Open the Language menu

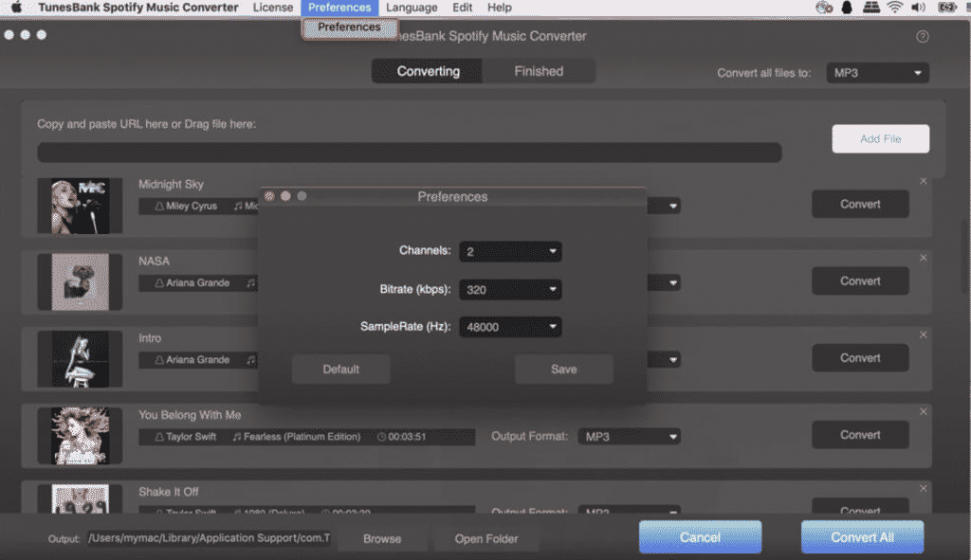point(412,8)
